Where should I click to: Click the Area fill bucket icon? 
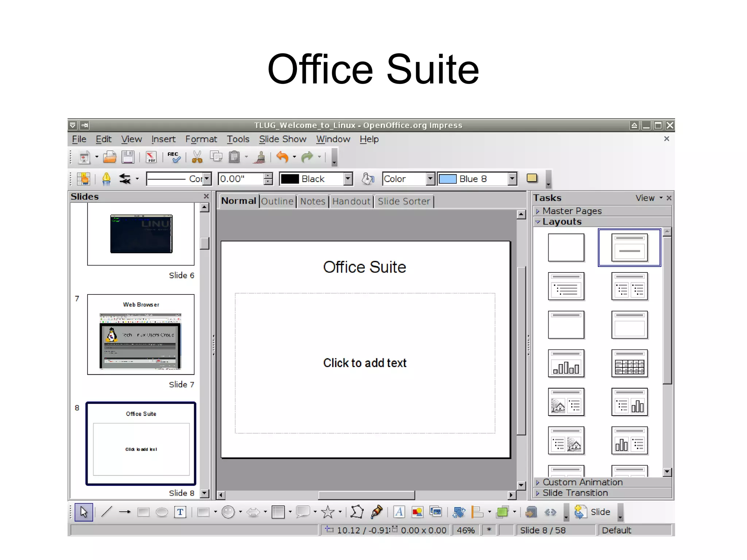[368, 179]
